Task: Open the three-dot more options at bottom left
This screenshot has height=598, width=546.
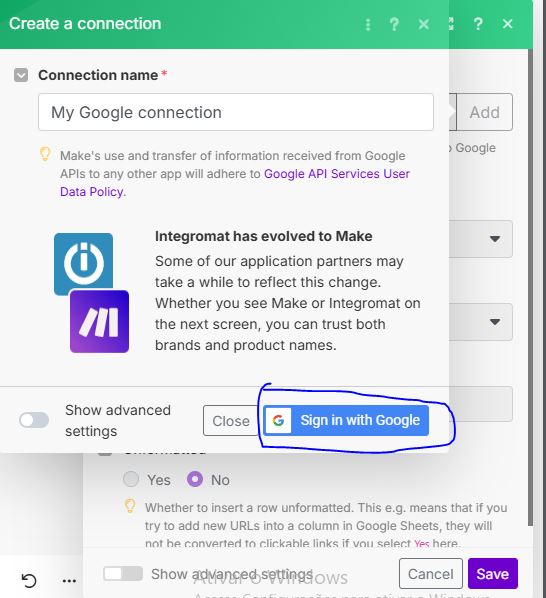Action: 69,581
